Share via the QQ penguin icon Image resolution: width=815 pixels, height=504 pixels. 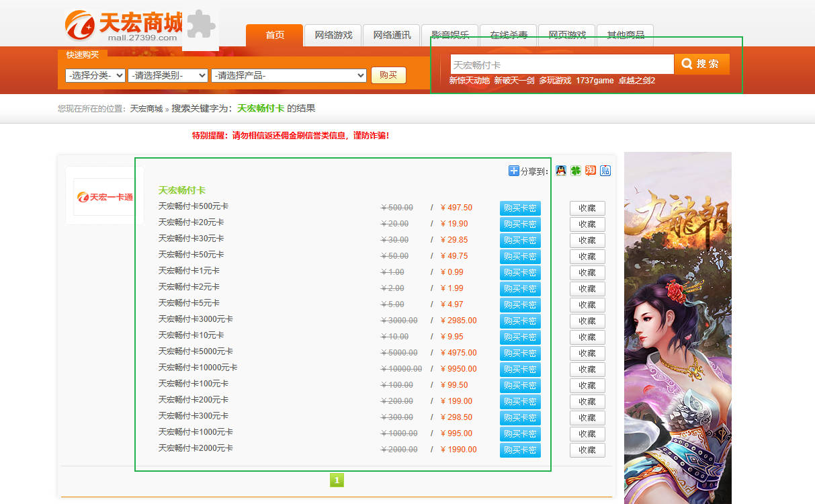[x=561, y=171]
